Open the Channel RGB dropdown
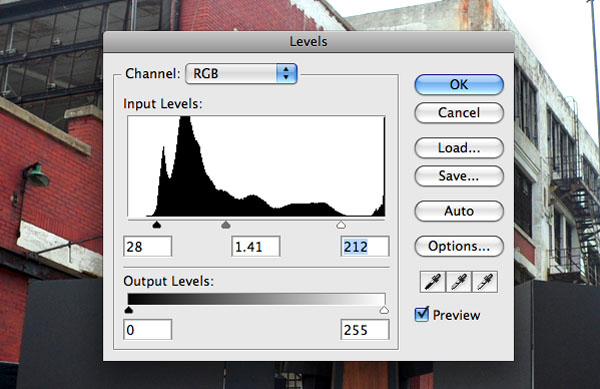Screen dimensions: 600x389 (241, 73)
